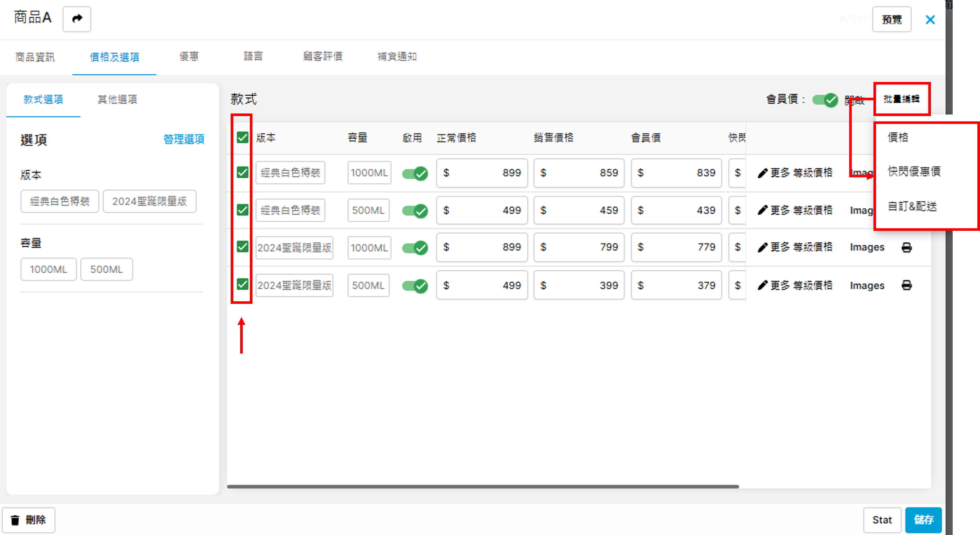This screenshot has height=535, width=980.
Task: Click pencil 更多等級價格 in first variant row
Action: tap(795, 173)
